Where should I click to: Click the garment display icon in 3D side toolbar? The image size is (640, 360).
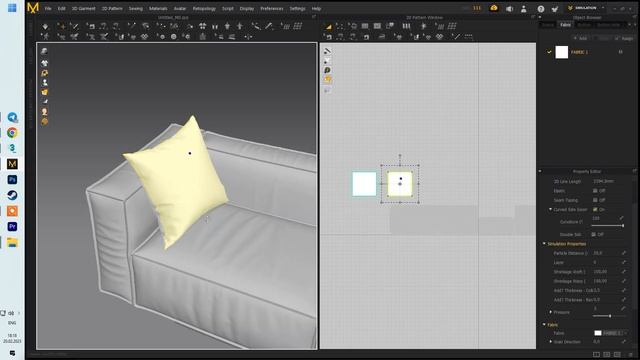tap(44, 63)
